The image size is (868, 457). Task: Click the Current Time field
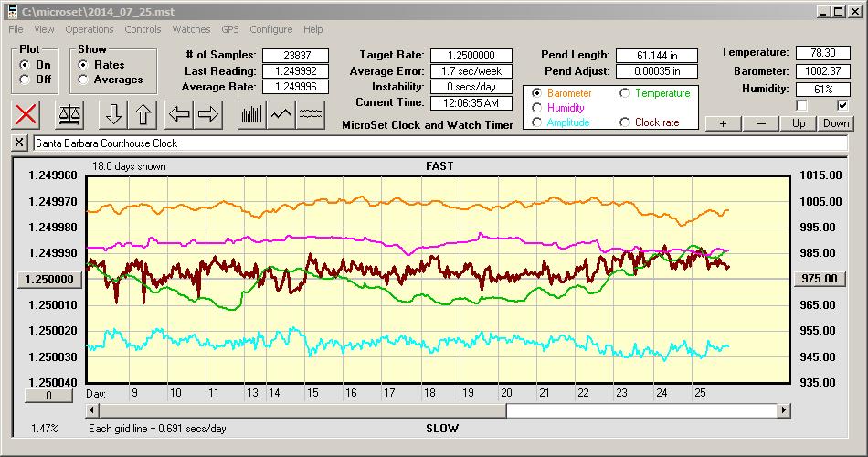(x=471, y=102)
